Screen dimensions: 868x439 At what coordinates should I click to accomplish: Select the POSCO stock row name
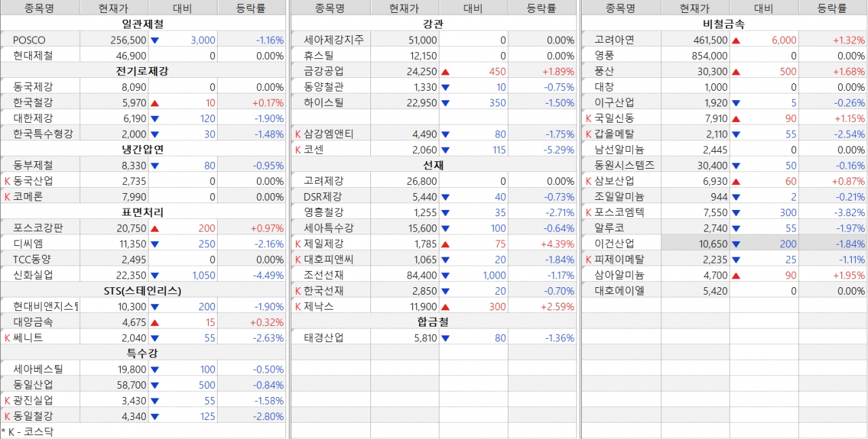pos(29,40)
